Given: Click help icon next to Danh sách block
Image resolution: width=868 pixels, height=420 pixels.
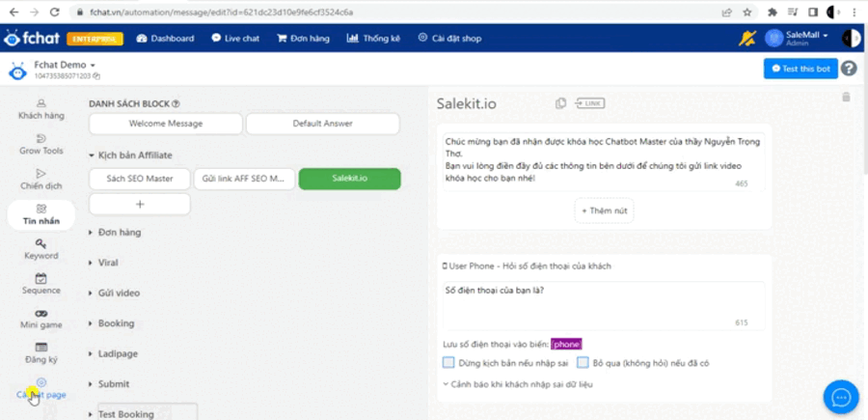Looking at the screenshot, I should [176, 103].
